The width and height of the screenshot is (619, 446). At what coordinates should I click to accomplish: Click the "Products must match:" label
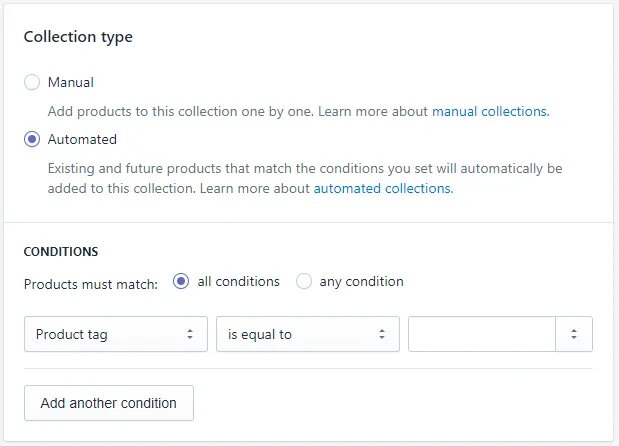(91, 284)
